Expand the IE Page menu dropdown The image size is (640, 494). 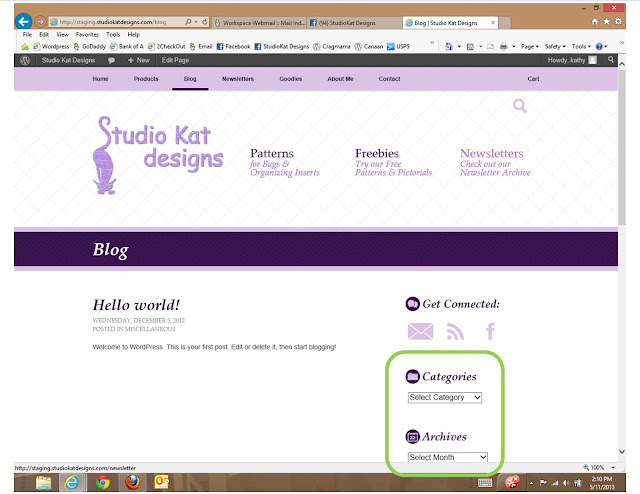[x=530, y=47]
